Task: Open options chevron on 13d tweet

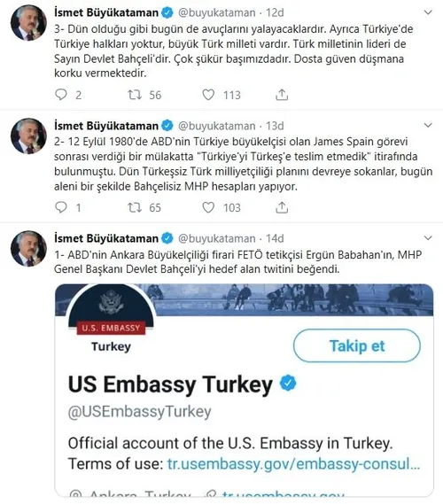Action: pos(428,126)
